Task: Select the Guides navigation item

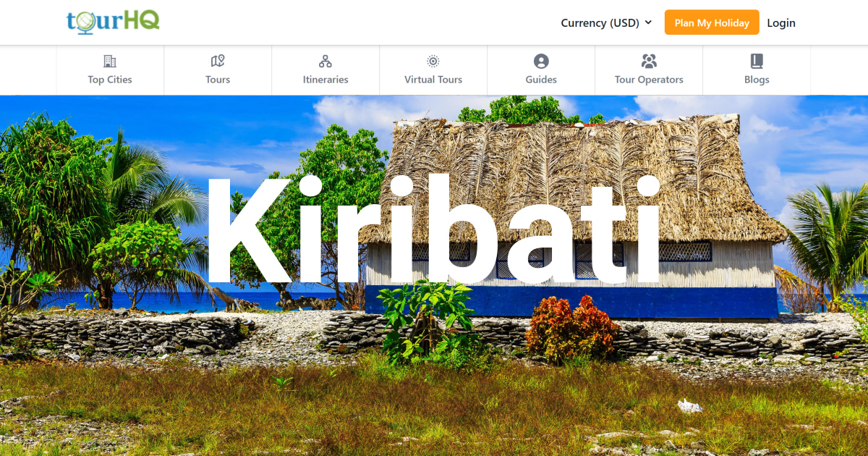Action: coord(541,70)
